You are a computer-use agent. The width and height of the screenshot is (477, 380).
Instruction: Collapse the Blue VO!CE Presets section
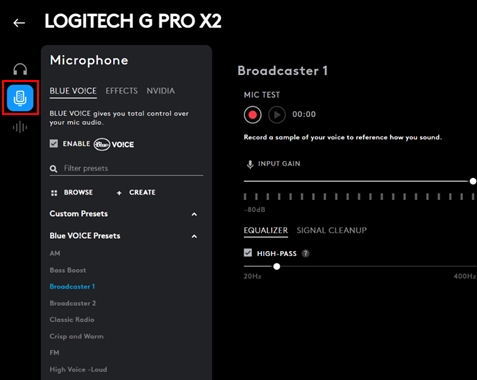[x=194, y=237]
